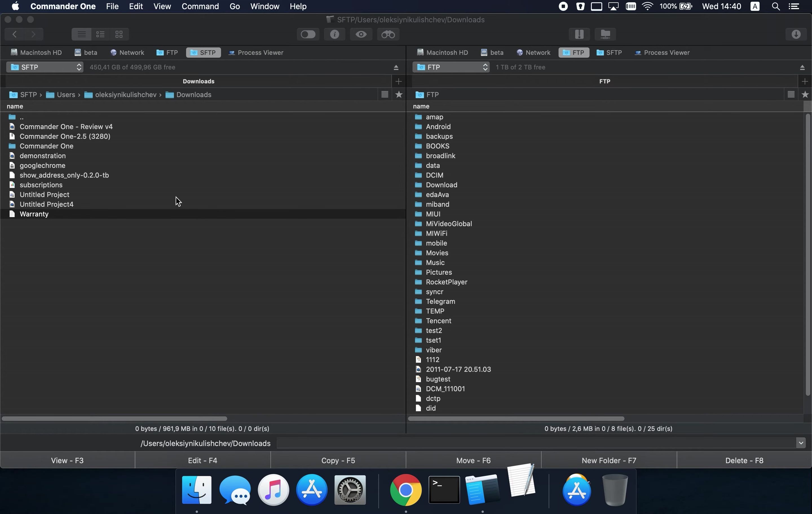
Task: Click the eye Quick Look icon
Action: pyautogui.click(x=361, y=34)
